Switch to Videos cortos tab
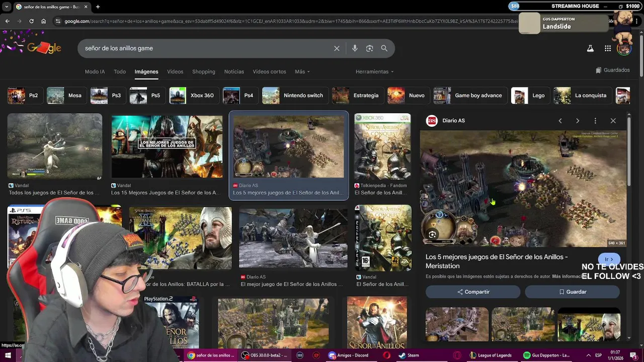The height and width of the screenshot is (362, 644). coord(269,72)
